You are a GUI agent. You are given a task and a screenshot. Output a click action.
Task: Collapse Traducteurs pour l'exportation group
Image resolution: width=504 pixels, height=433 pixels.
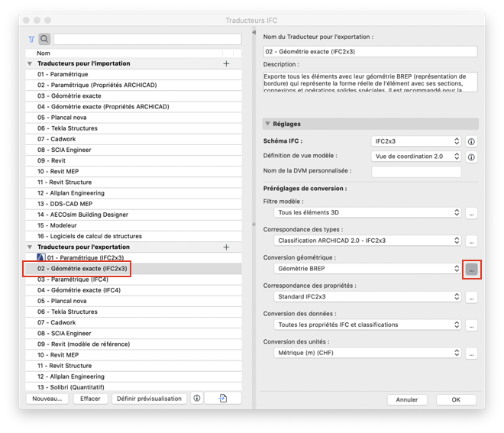(x=30, y=247)
